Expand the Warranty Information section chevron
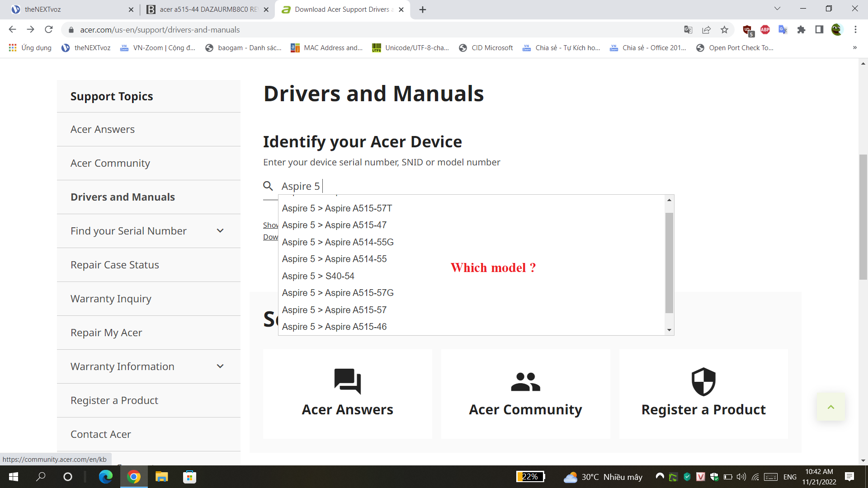This screenshot has height=488, width=868. [x=220, y=366]
